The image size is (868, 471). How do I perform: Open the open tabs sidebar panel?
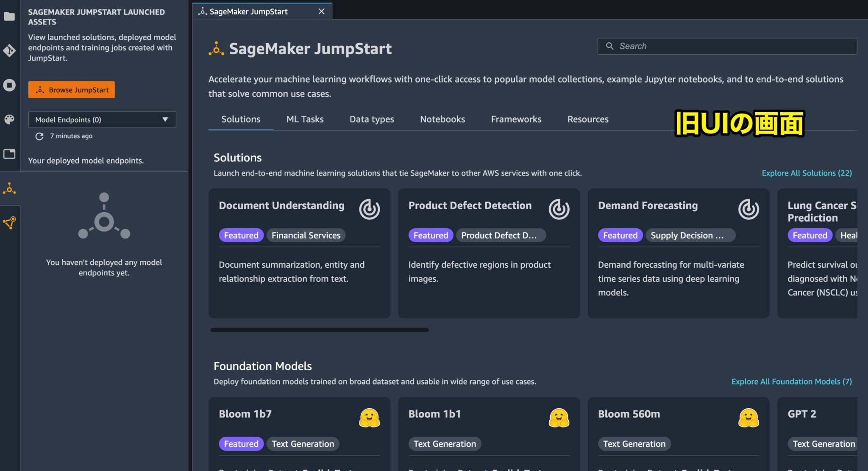tap(9, 154)
